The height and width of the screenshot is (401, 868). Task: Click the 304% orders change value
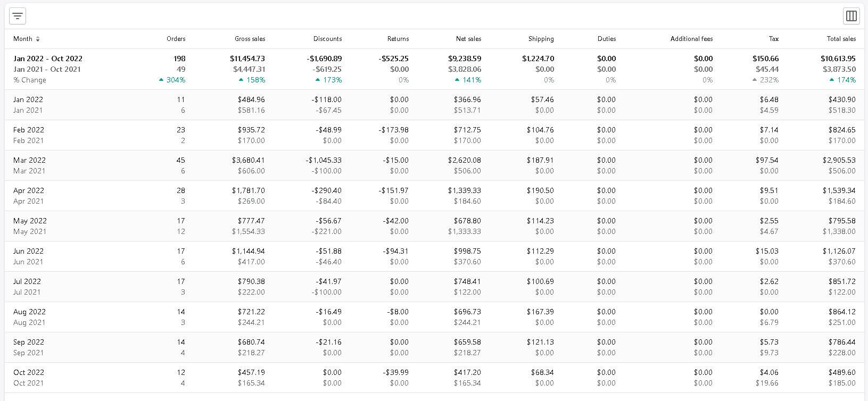(172, 80)
